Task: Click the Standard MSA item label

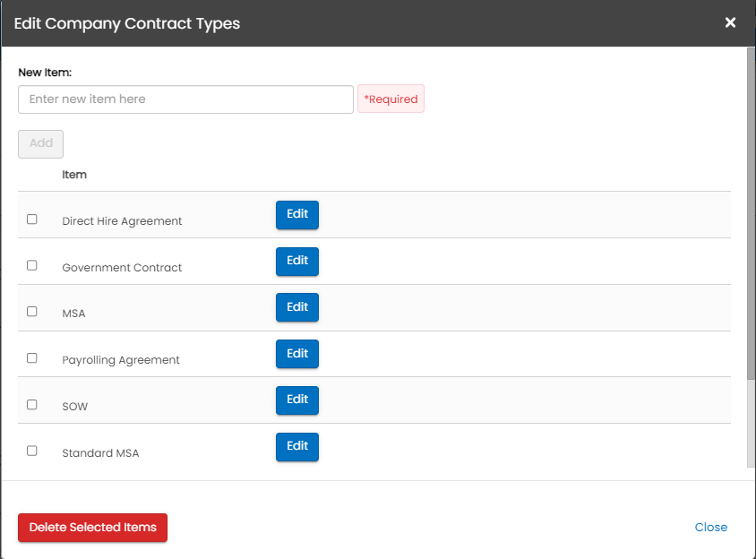Action: coord(100,453)
